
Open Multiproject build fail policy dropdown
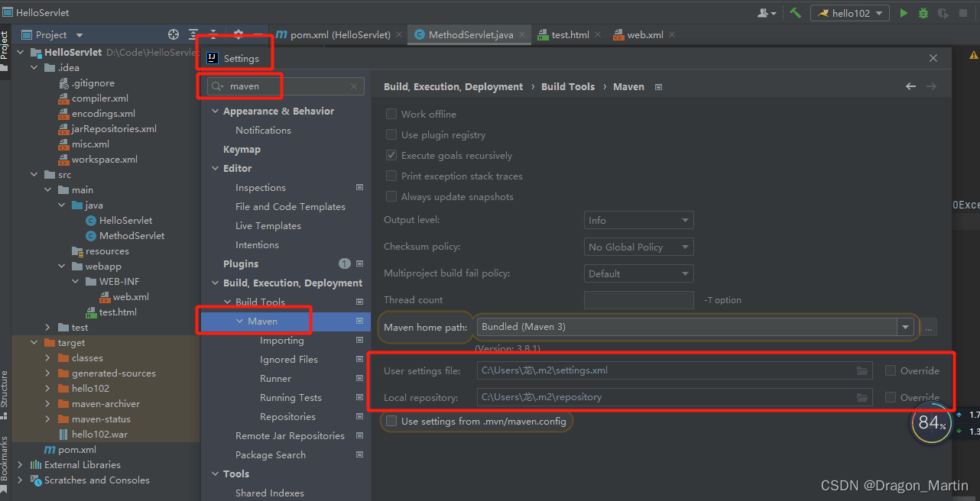point(638,273)
